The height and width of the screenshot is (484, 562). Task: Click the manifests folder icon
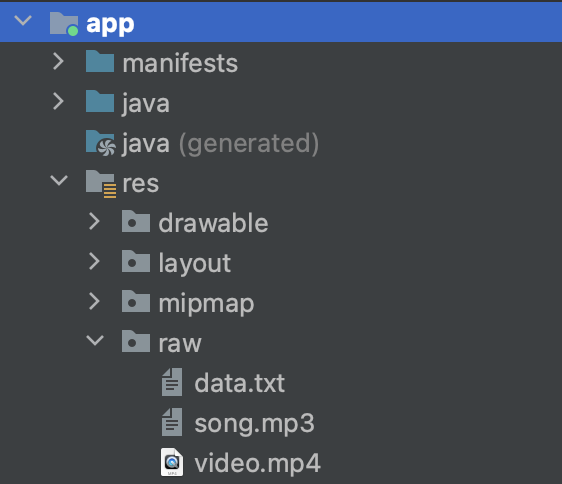point(100,61)
